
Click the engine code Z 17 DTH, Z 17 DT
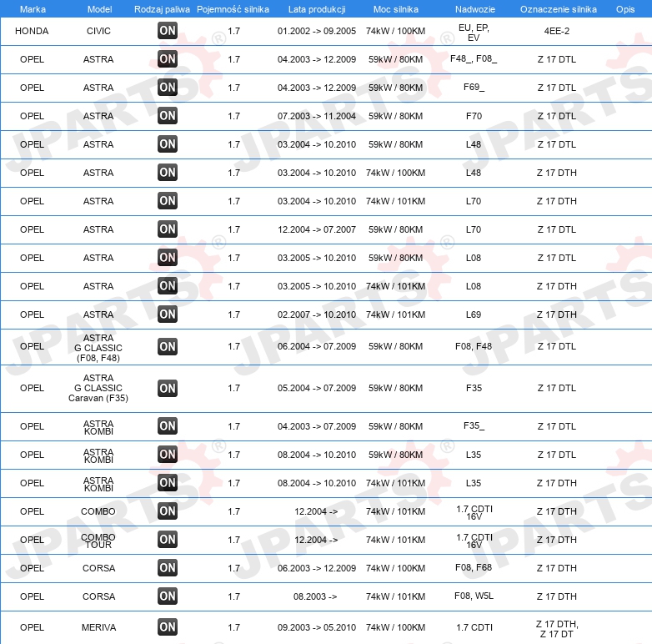[557, 629]
